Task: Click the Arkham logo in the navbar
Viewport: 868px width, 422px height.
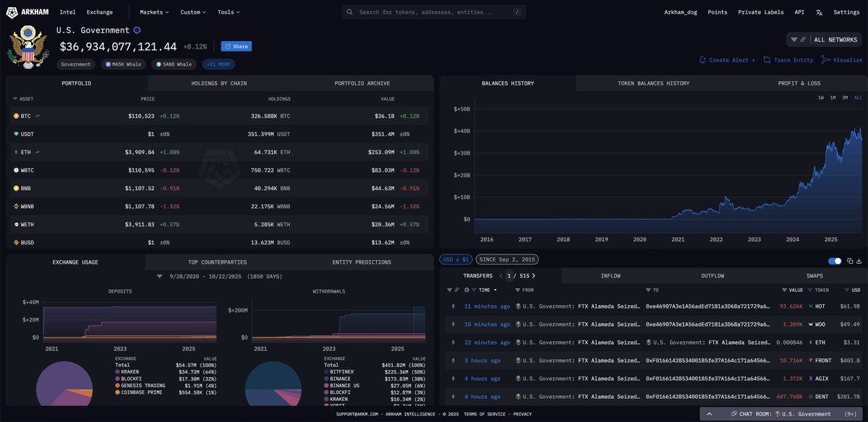Action: click(x=29, y=12)
